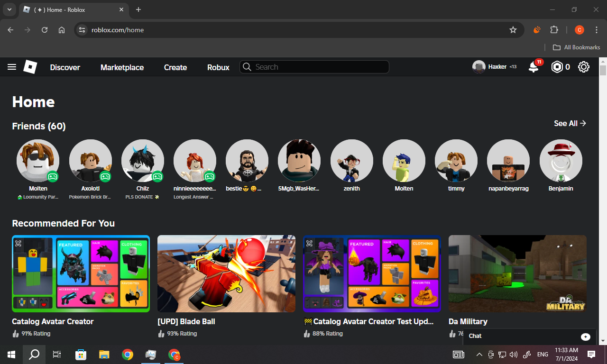Screen dimensions: 607x364
Task: Click the Robux balance icon showing 0
Action: point(556,67)
